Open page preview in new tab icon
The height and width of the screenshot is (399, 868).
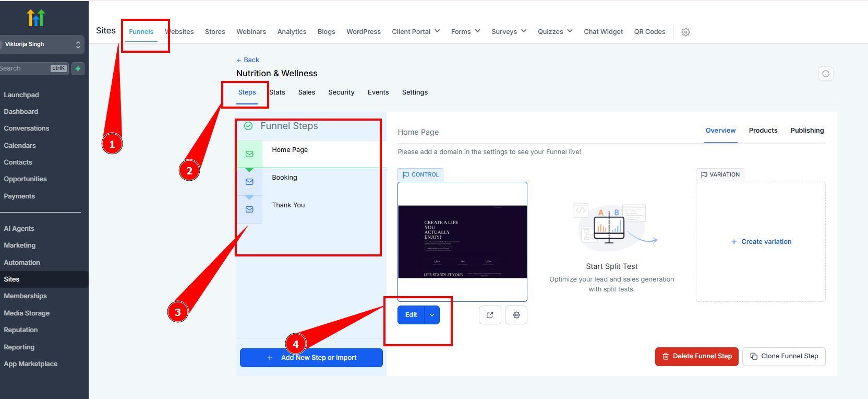point(489,315)
